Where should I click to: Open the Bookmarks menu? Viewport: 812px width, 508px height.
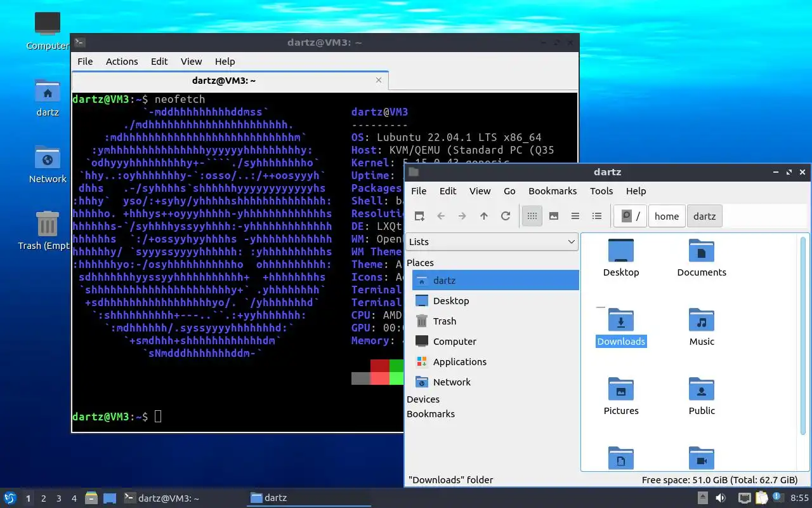click(553, 190)
